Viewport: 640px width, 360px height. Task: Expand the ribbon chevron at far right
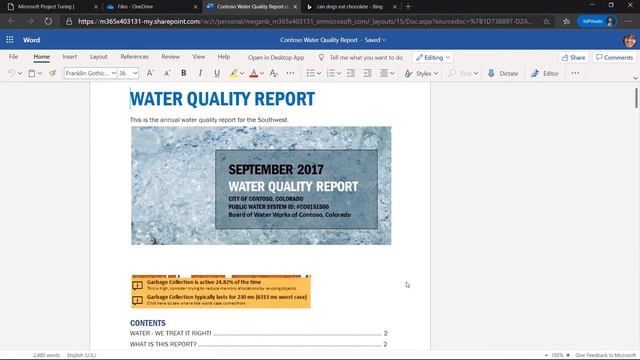635,78
